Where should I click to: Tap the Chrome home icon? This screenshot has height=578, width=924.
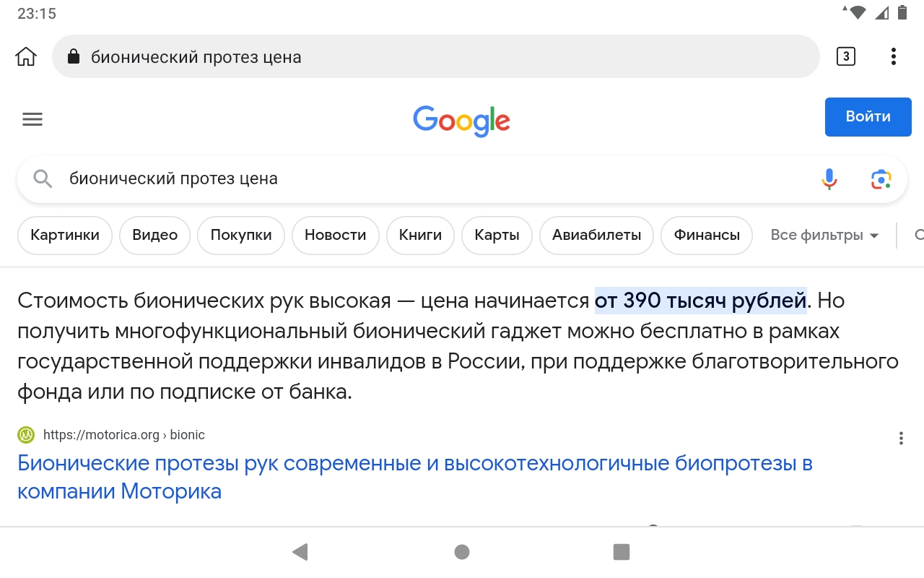pos(26,56)
